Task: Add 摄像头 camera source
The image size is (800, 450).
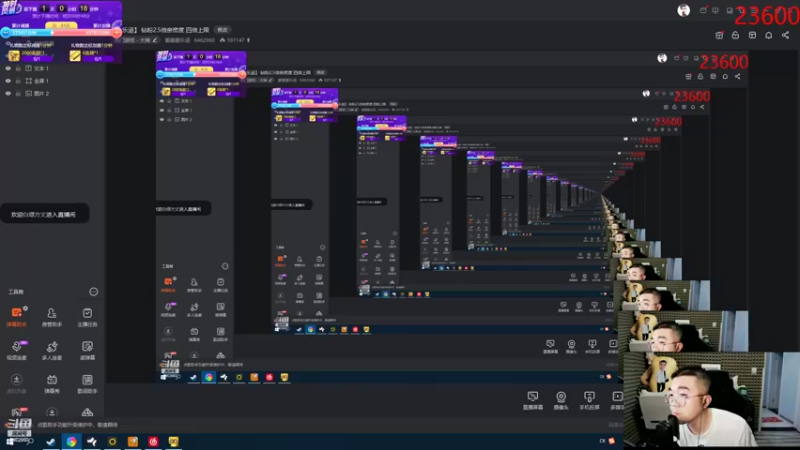Action: click(x=561, y=401)
